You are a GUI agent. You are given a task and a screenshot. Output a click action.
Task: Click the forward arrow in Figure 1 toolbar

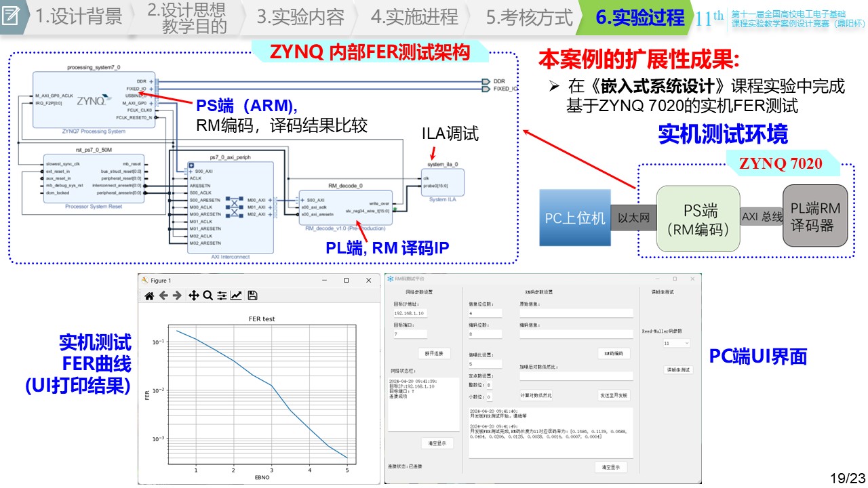pos(177,296)
